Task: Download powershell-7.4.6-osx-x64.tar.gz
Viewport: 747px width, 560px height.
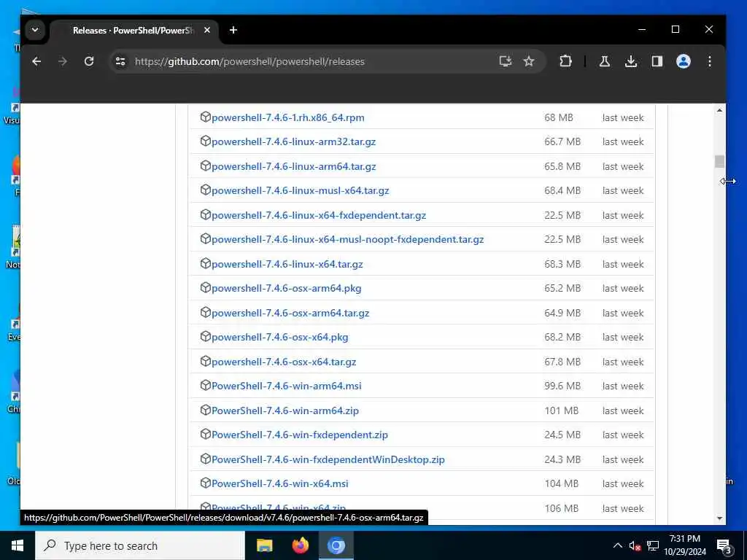Action: coord(284,362)
